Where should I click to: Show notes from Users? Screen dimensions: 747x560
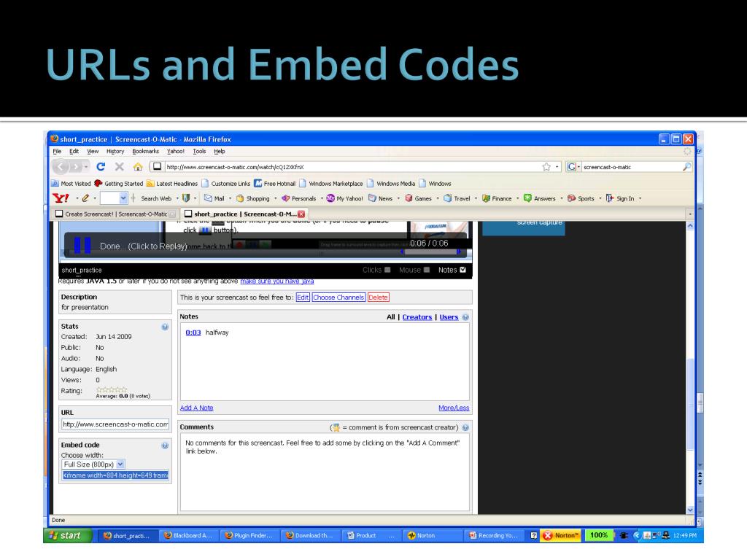pos(449,317)
